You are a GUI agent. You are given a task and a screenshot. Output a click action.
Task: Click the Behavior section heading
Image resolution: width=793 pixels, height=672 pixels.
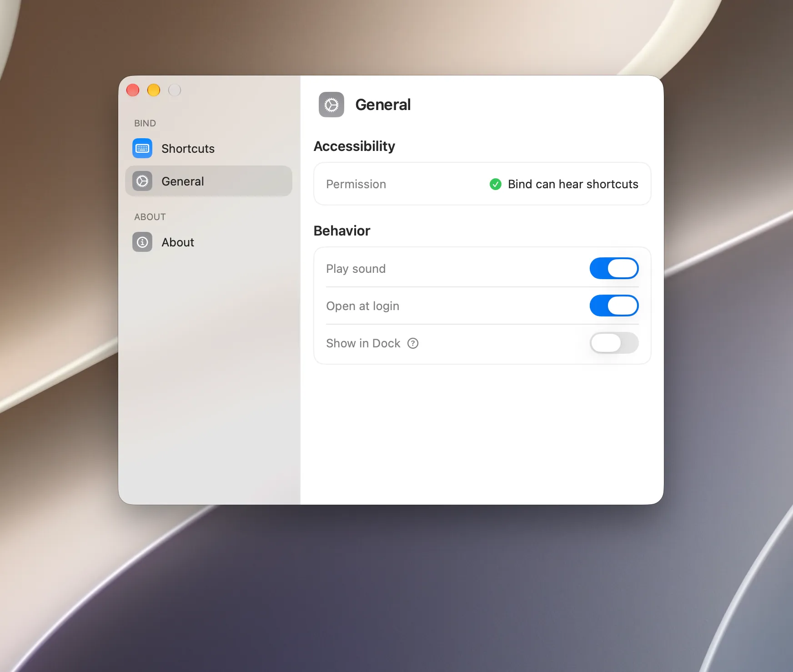pos(342,231)
